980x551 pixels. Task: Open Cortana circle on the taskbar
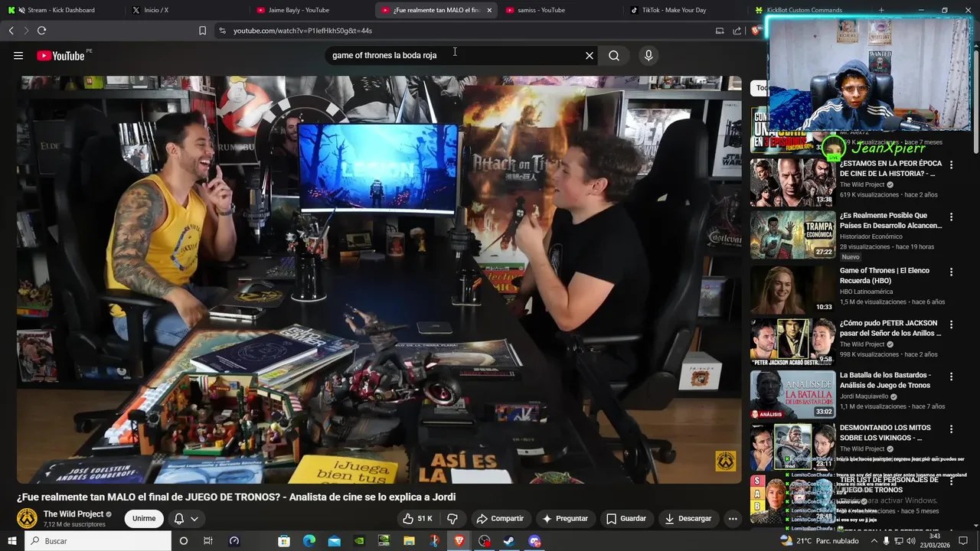click(x=183, y=541)
